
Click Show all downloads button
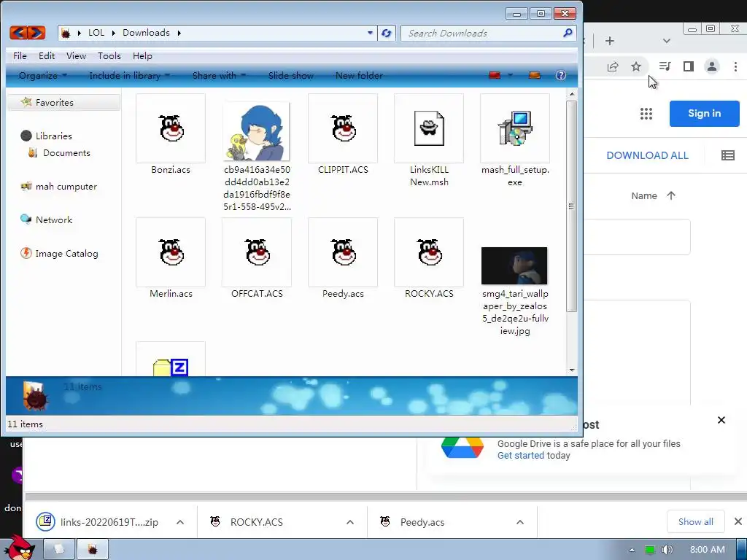[695, 522]
